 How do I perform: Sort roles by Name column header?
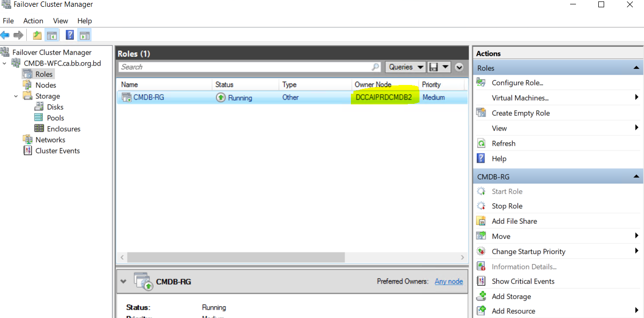164,84
